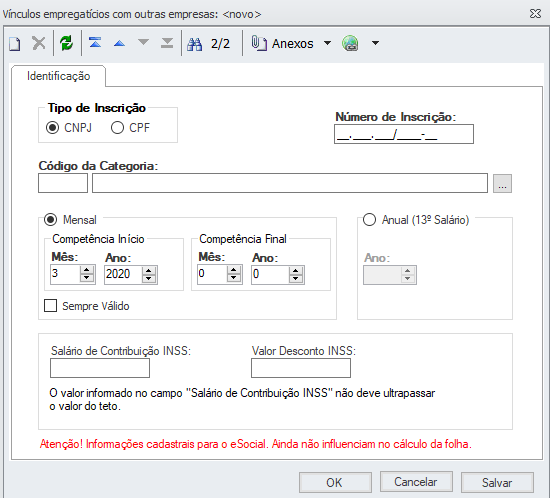The image size is (550, 498).
Task: Go to previous record blue arrow
Action: tap(119, 43)
